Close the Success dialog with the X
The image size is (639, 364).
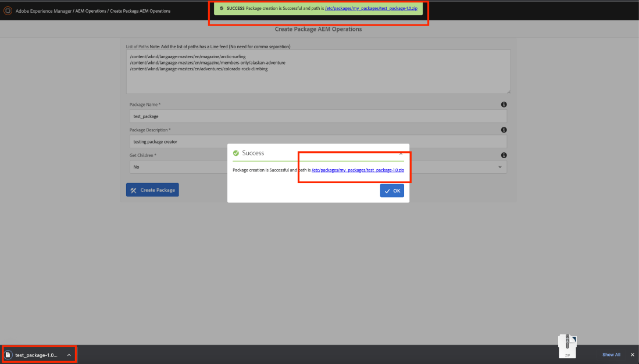tap(401, 152)
